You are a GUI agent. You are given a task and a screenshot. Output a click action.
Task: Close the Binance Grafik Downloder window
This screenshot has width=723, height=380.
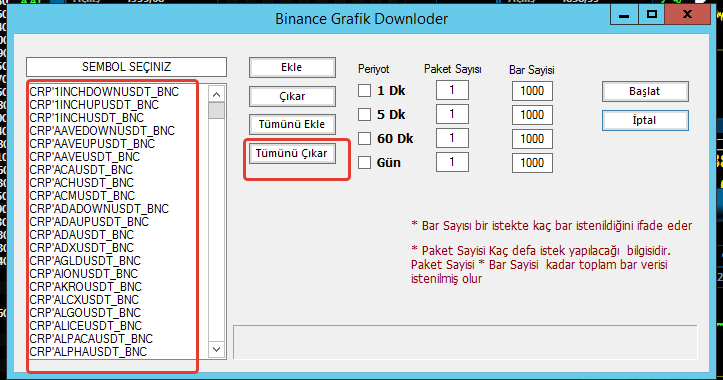coord(687,15)
